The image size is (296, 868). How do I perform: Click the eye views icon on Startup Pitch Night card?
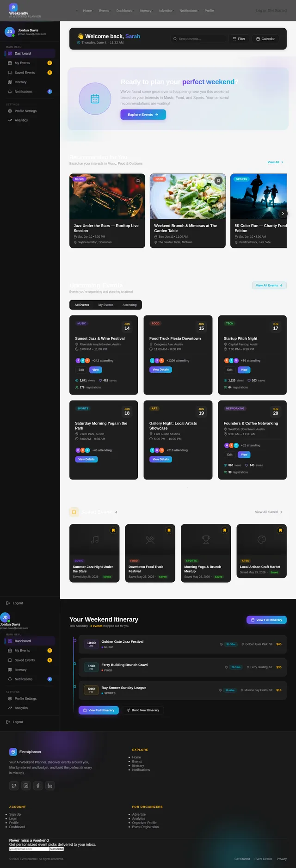pyautogui.click(x=226, y=381)
